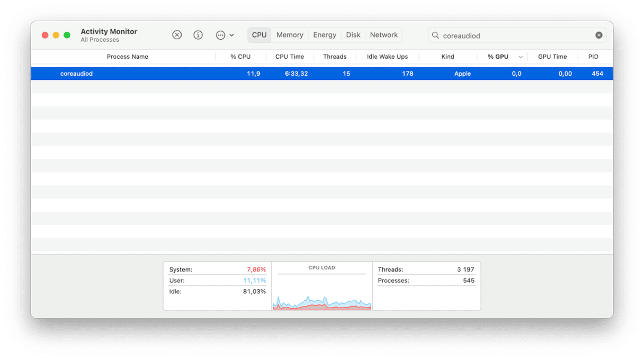The width and height of the screenshot is (644, 359).
Task: Sort by the Process Name column
Action: [x=128, y=57]
